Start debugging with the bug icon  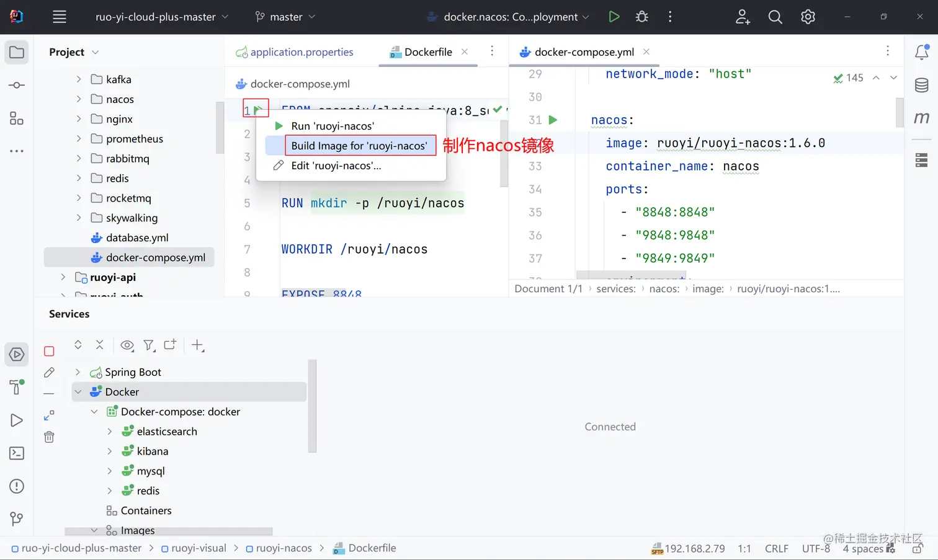(642, 17)
